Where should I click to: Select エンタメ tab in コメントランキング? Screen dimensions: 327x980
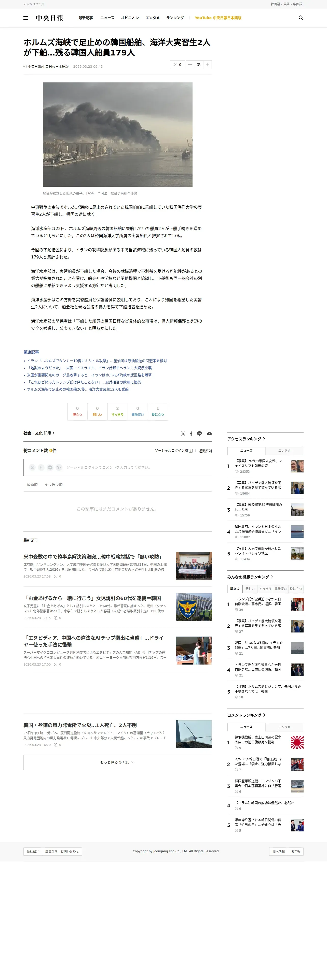tap(284, 727)
